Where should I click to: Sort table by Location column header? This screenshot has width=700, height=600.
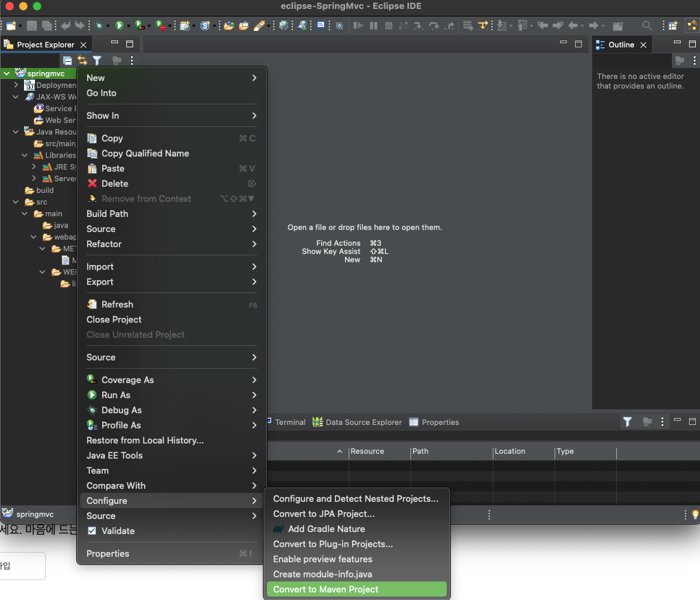click(524, 451)
